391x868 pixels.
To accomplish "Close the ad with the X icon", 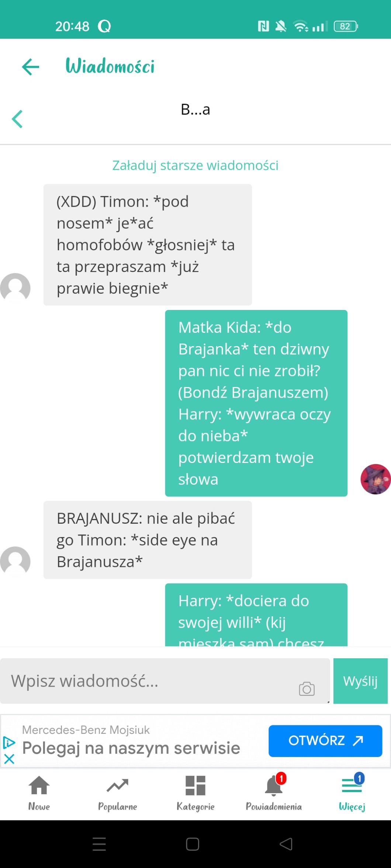I will point(9,759).
